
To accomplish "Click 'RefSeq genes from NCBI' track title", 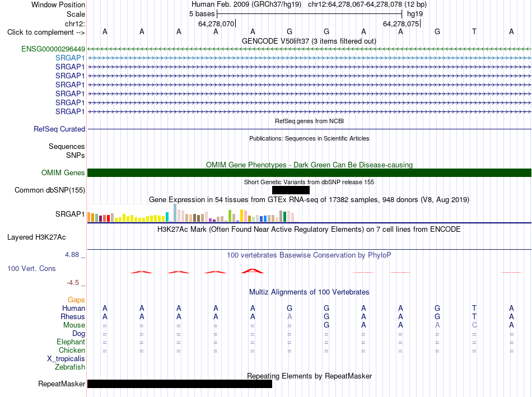I will point(309,121).
